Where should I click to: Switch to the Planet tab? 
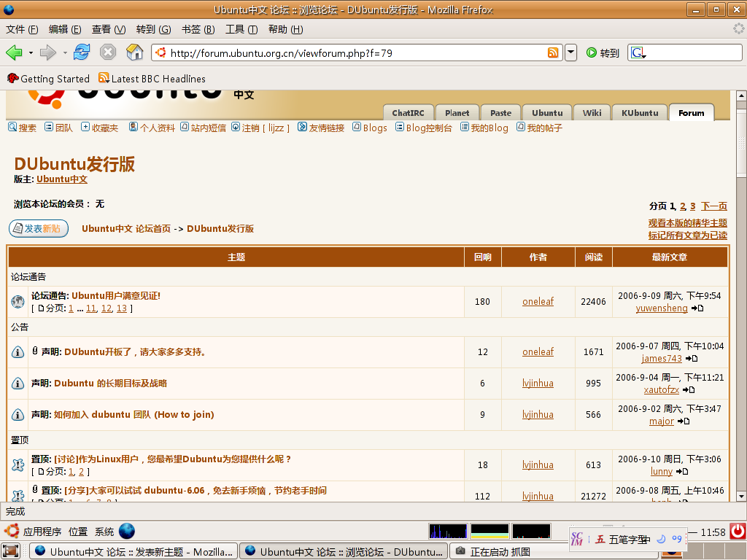[457, 113]
